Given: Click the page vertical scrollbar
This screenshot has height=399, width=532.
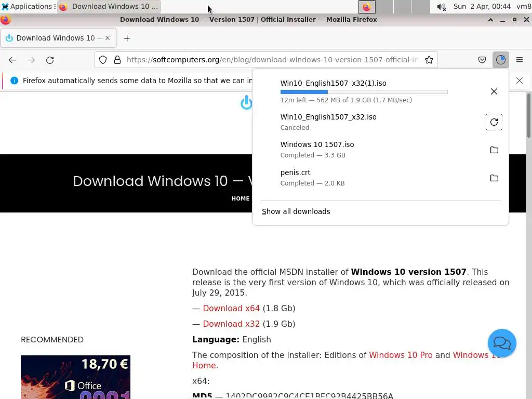Looking at the screenshot, I should coord(528,115).
